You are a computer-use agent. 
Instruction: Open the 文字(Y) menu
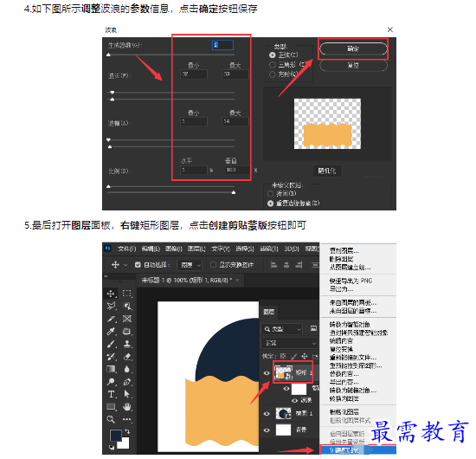(221, 249)
